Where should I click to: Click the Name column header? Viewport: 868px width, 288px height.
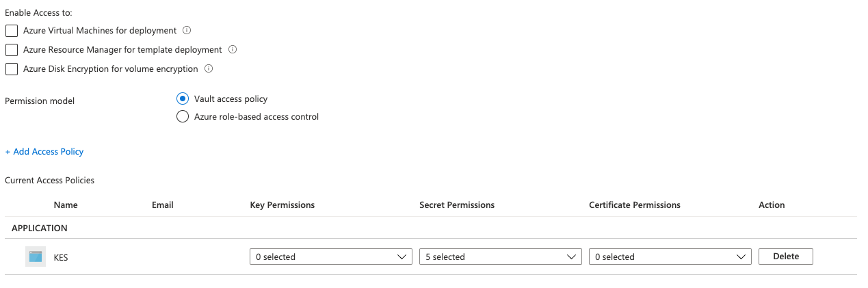(x=66, y=205)
